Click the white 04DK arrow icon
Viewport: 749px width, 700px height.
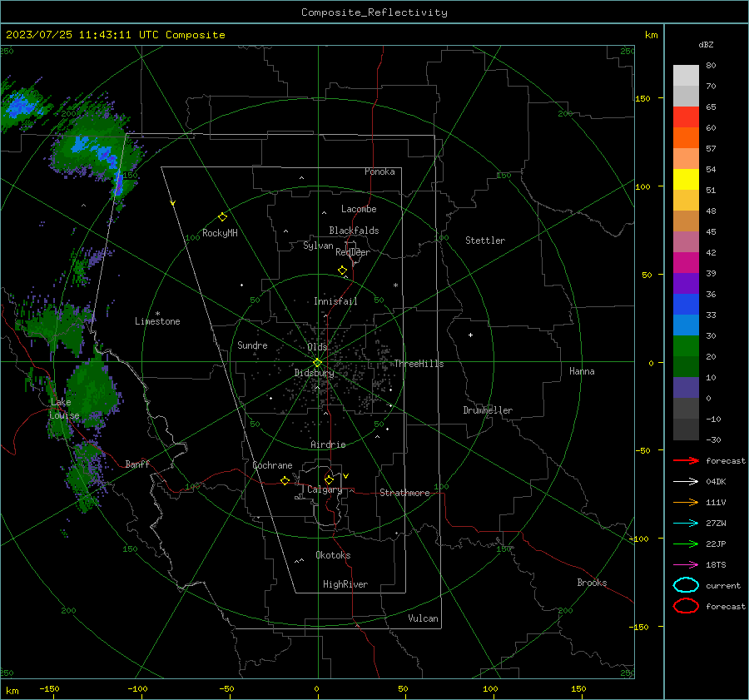point(686,481)
